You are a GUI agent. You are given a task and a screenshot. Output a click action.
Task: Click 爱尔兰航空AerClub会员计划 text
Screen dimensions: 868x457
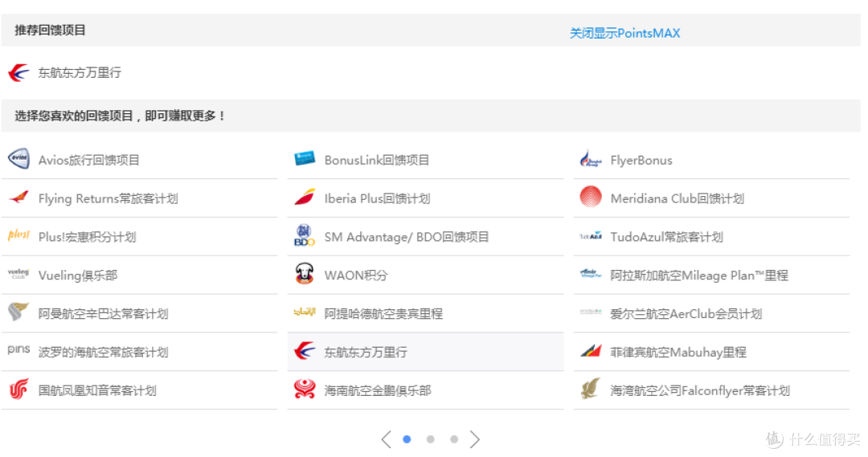686,314
